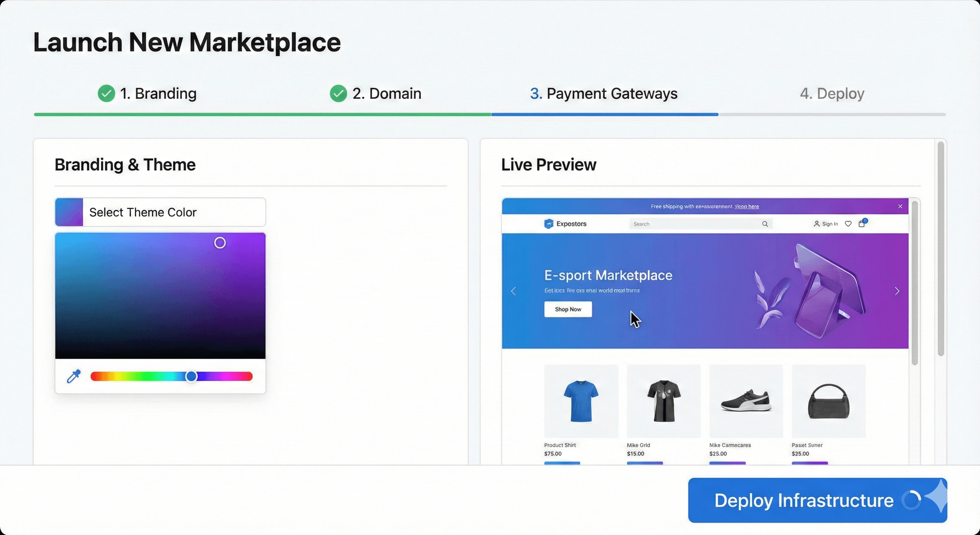Switch to the Payment Gateways step
Screen dimensions: 980x535
coord(603,93)
